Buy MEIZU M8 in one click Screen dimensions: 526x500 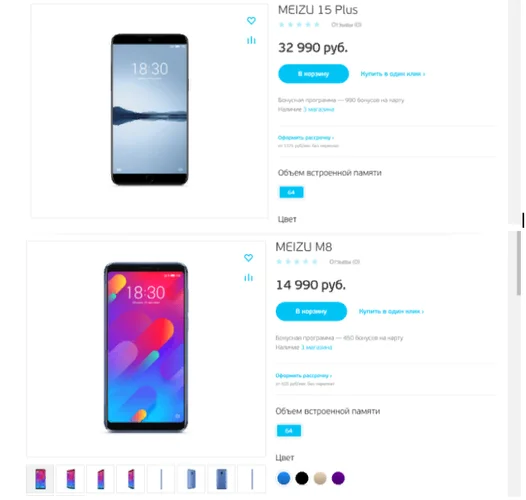[x=391, y=311]
